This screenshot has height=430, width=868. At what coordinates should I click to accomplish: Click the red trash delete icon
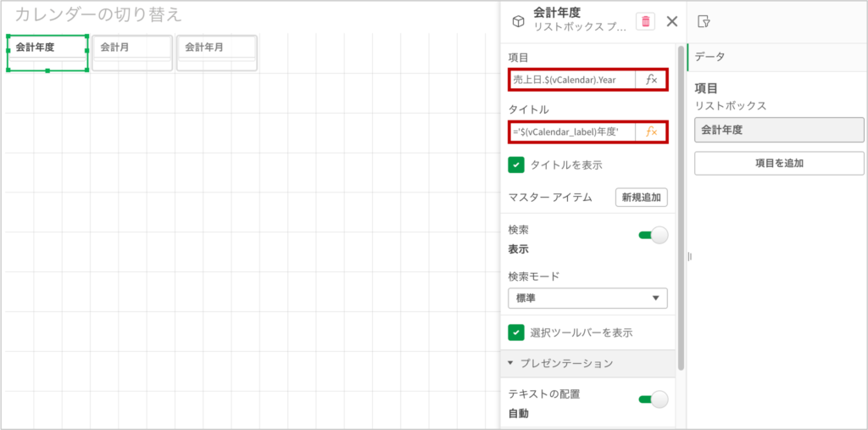(x=645, y=21)
